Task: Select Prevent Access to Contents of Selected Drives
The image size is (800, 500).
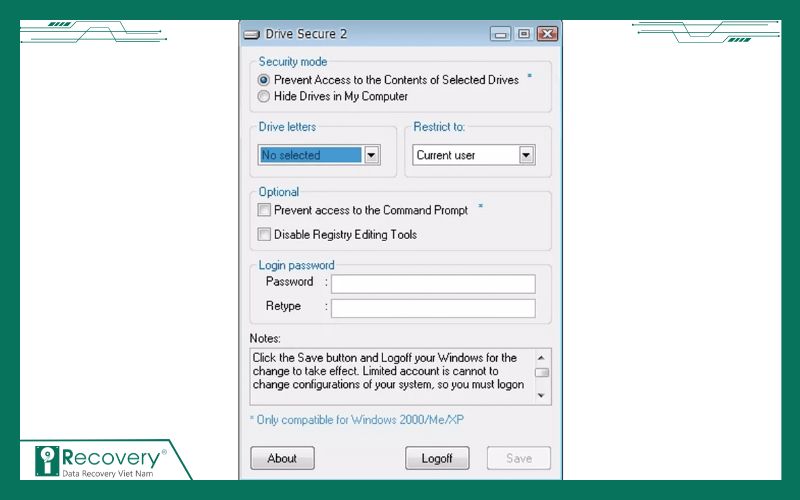Action: click(264, 80)
